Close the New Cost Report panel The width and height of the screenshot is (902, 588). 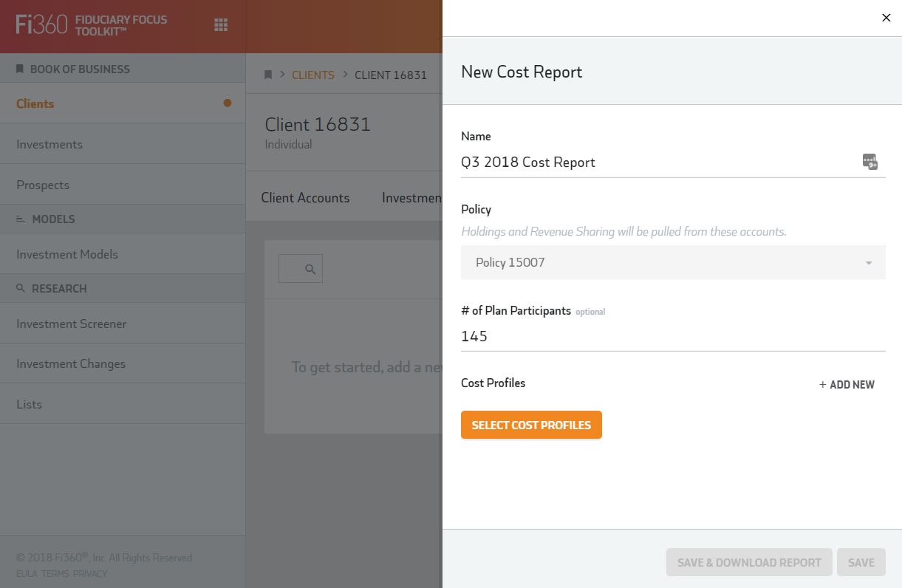[x=886, y=18]
